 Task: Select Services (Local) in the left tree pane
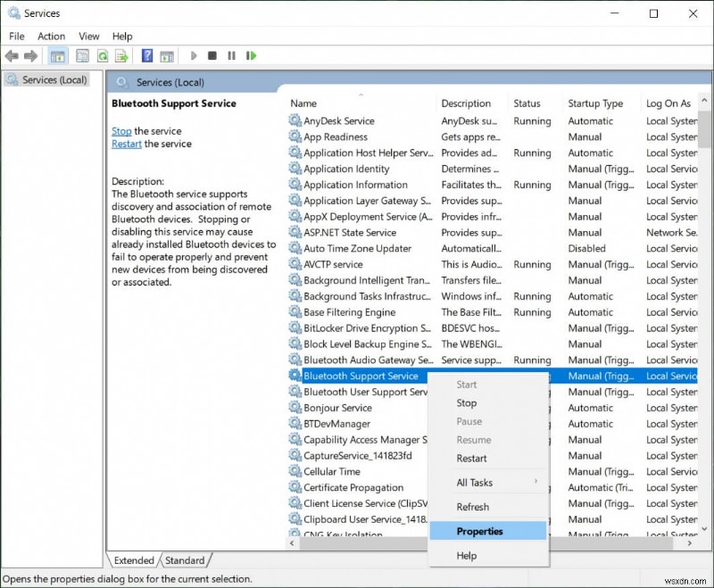[x=53, y=79]
